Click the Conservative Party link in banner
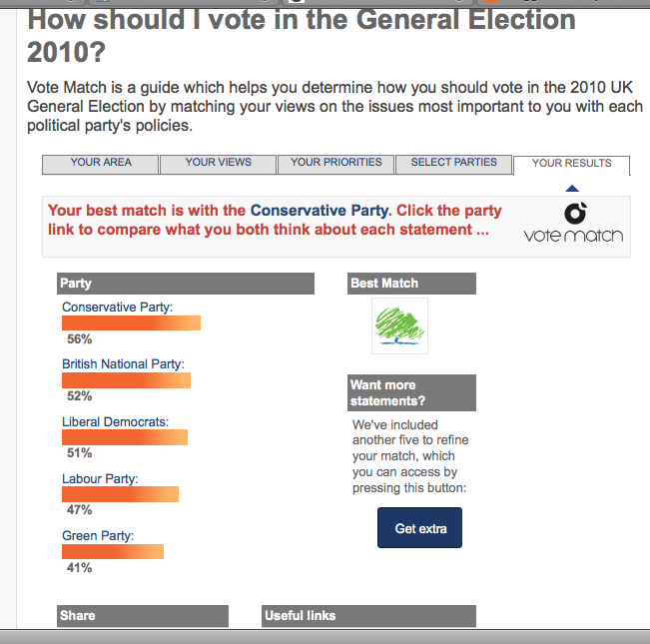The image size is (650, 644). 319,211
